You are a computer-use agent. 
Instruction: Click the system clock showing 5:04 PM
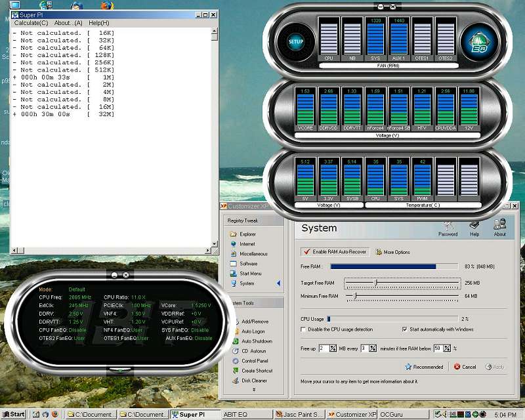click(x=505, y=415)
